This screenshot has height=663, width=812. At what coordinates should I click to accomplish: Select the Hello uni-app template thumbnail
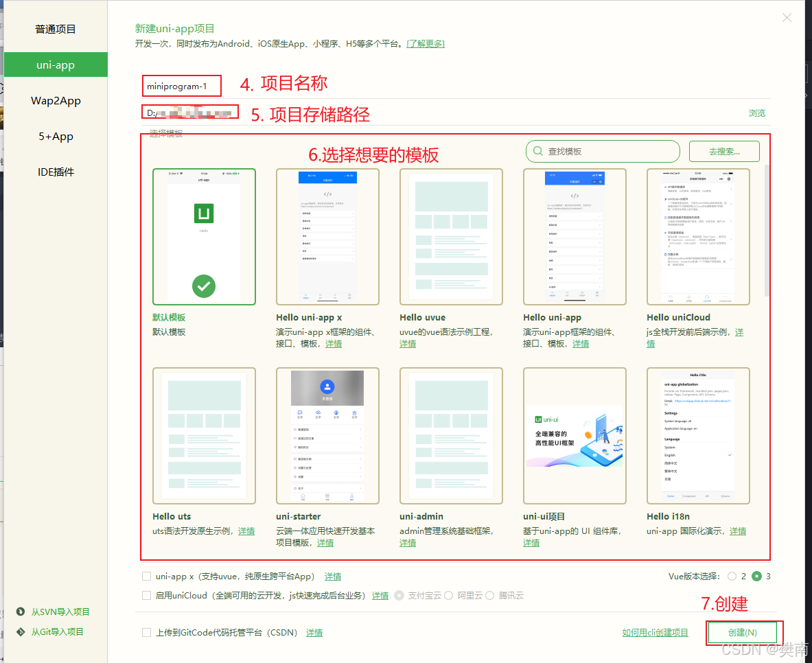(x=575, y=237)
